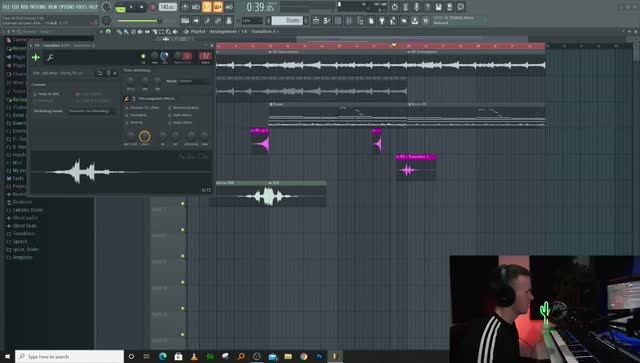
Task: Select the mute tool in playlist toolbar
Action: [x=140, y=31]
